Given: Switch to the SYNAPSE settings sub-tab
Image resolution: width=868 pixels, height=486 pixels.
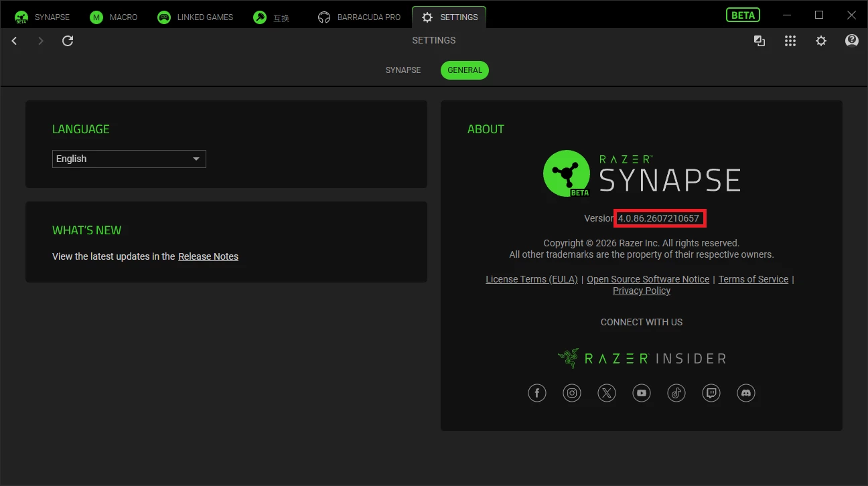Looking at the screenshot, I should (x=403, y=70).
